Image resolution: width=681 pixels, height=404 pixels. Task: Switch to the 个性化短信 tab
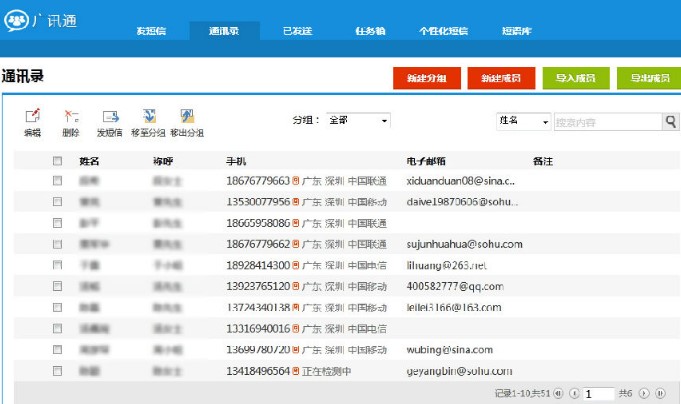443,31
